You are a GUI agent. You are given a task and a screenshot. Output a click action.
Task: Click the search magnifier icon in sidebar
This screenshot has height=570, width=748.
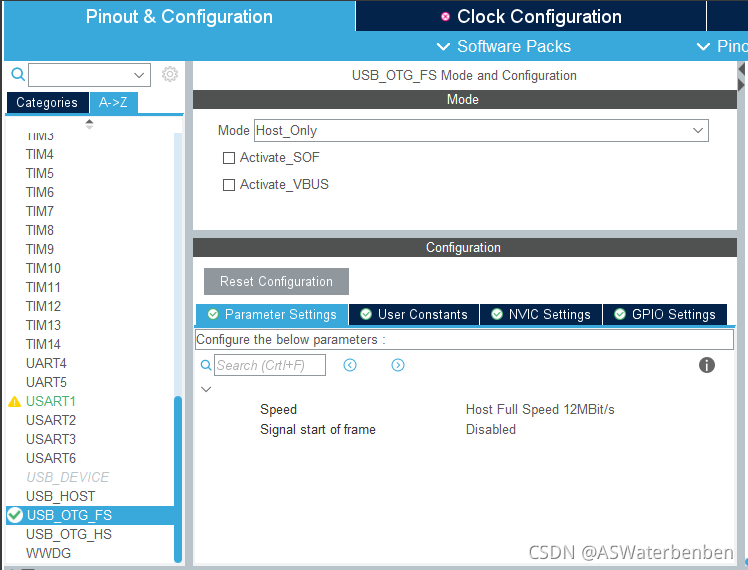[18, 74]
